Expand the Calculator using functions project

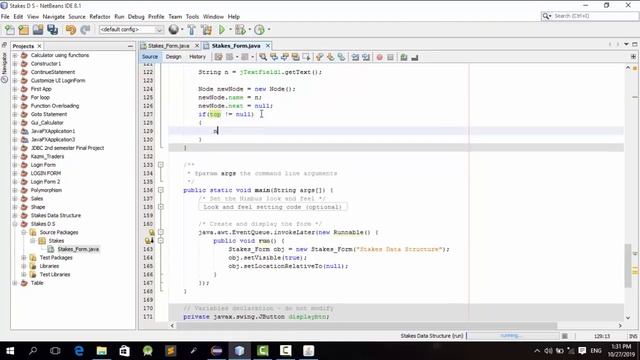coord(15,55)
